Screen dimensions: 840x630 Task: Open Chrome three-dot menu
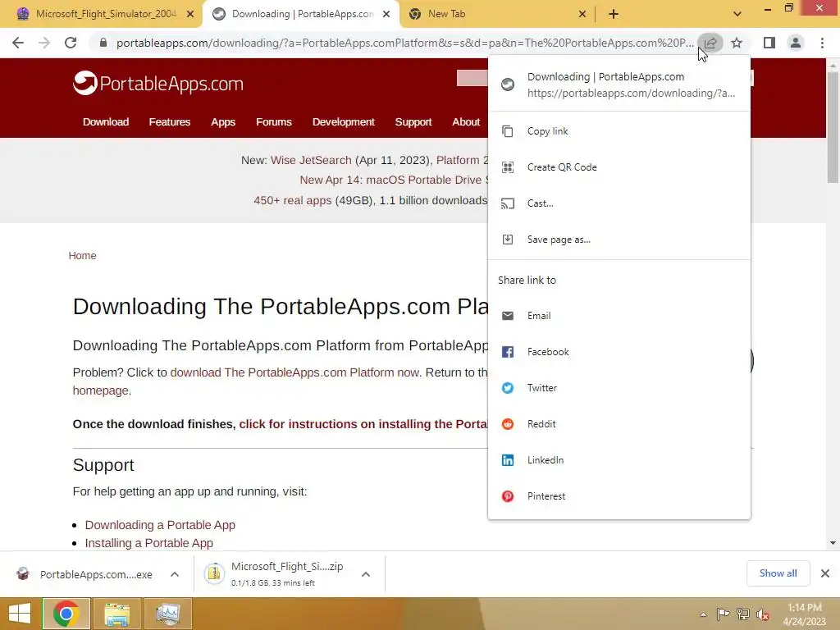[822, 43]
